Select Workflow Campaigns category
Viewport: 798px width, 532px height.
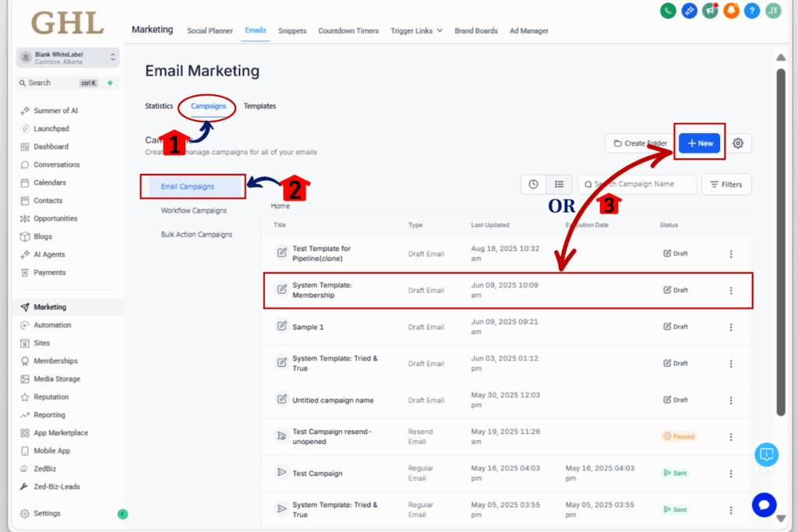point(194,210)
